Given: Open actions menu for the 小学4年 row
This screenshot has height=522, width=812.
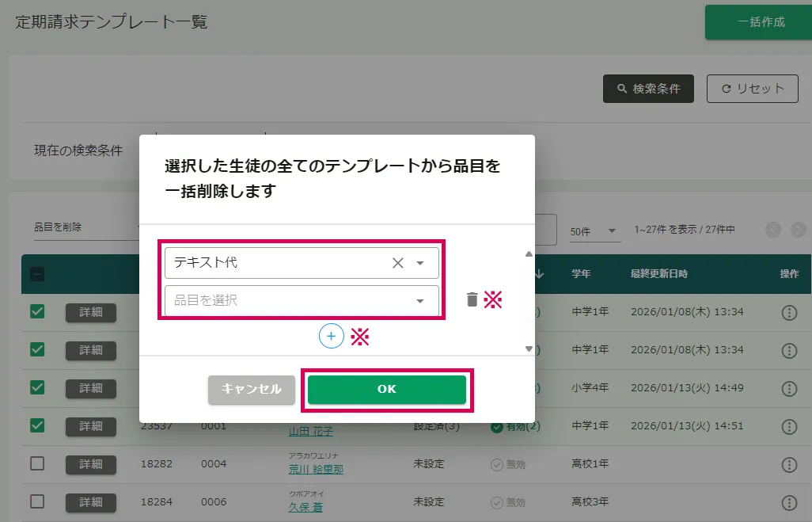Looking at the screenshot, I should click(788, 388).
